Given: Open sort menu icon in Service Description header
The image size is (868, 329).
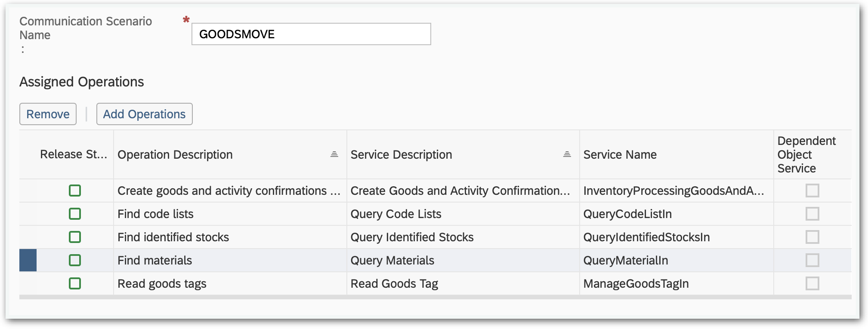Looking at the screenshot, I should (x=567, y=154).
